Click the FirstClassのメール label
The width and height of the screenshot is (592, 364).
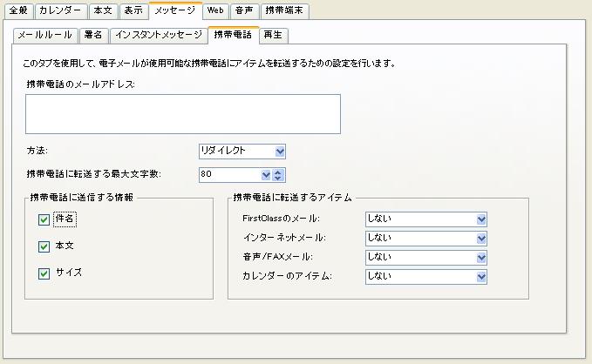click(x=282, y=219)
